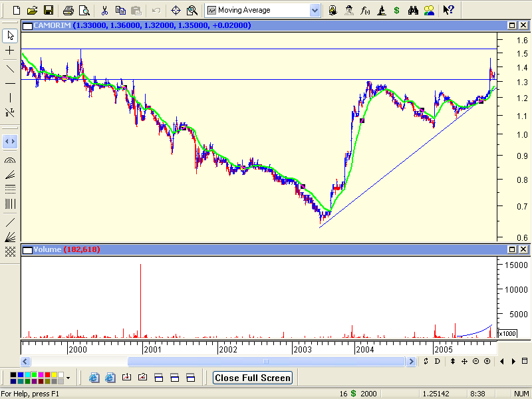This screenshot has width=532, height=399.
Task: Go to the previous chart with left triangle
Action: click(x=502, y=361)
